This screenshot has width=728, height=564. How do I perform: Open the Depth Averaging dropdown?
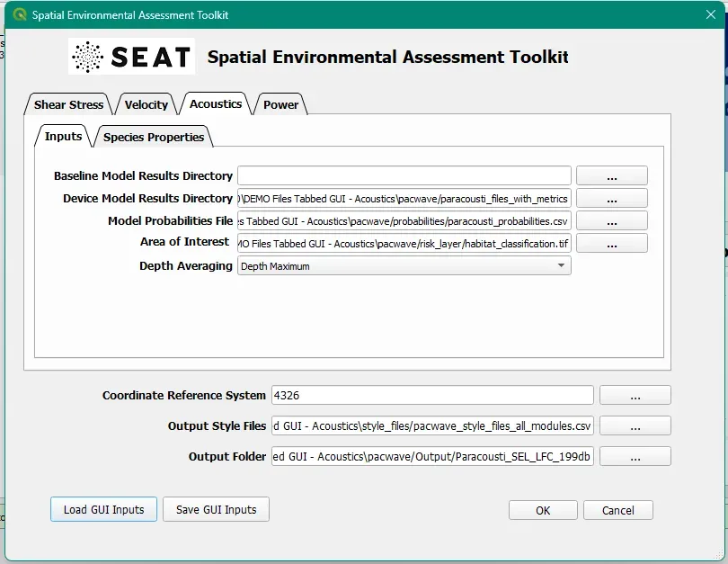404,265
